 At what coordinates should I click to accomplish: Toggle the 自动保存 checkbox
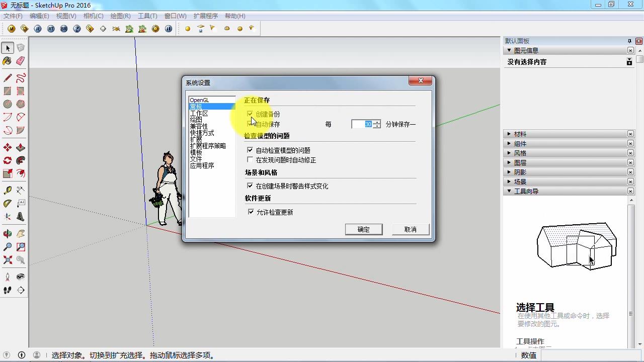click(250, 124)
